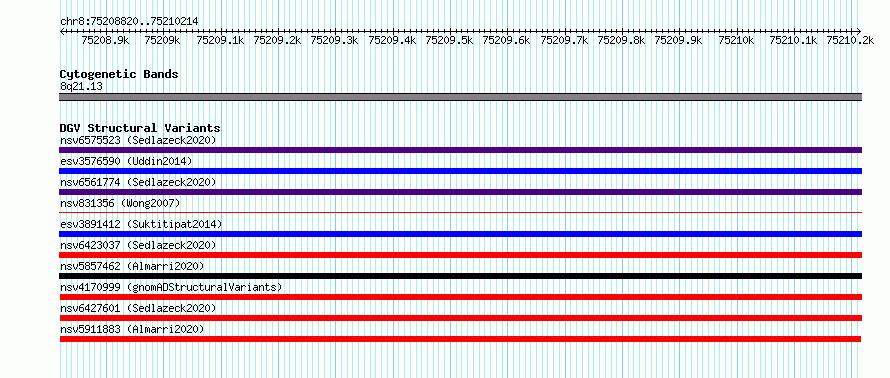Click the nsv6423037 (Sedlazeck2020) label
The image size is (890, 378).
tap(138, 245)
